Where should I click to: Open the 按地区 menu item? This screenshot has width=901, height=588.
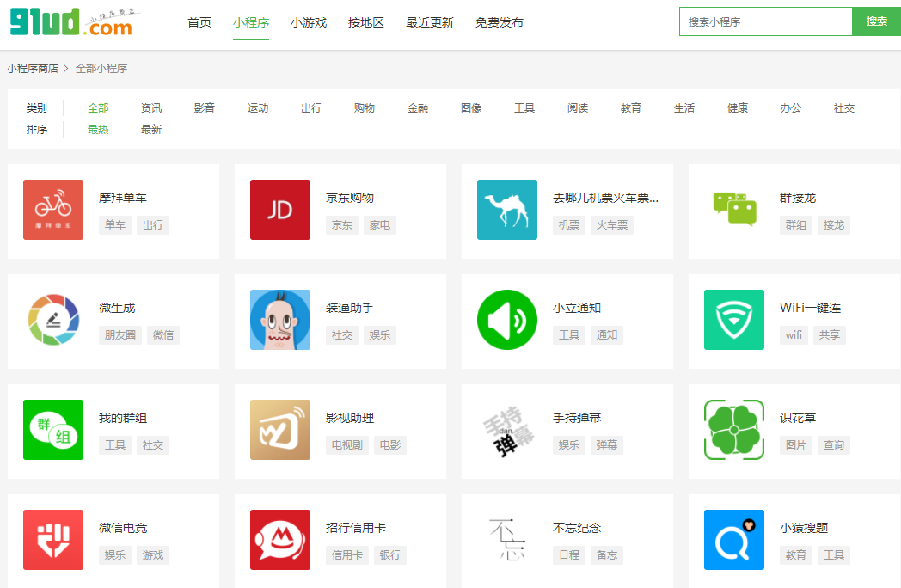click(366, 22)
